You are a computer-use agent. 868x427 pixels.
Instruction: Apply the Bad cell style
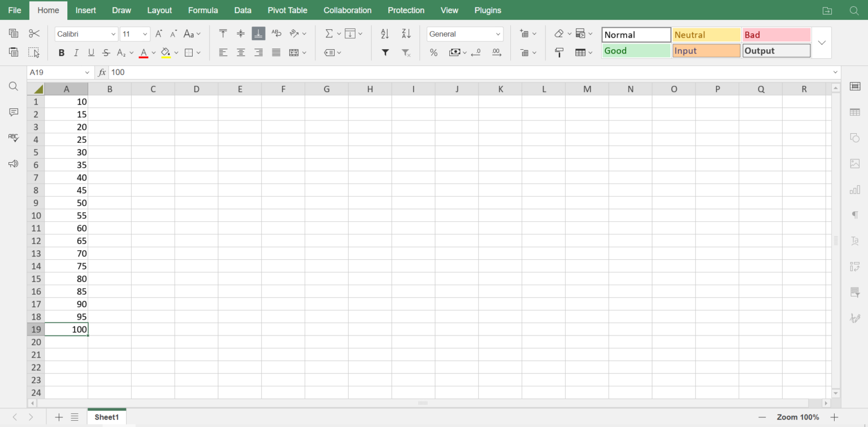click(x=776, y=34)
